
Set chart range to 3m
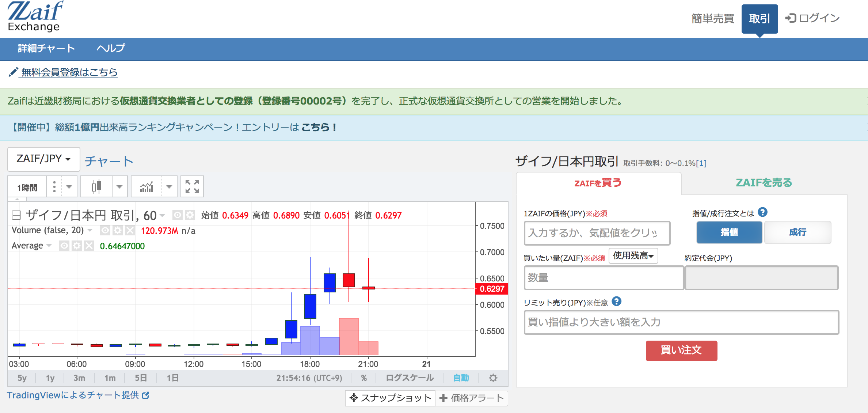click(79, 378)
